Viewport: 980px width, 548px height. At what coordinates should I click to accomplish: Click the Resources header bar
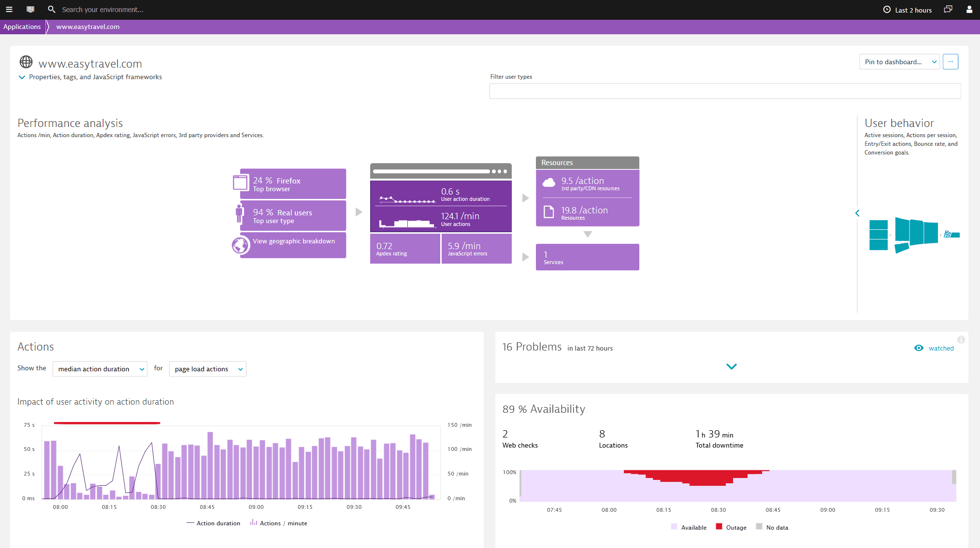[588, 163]
